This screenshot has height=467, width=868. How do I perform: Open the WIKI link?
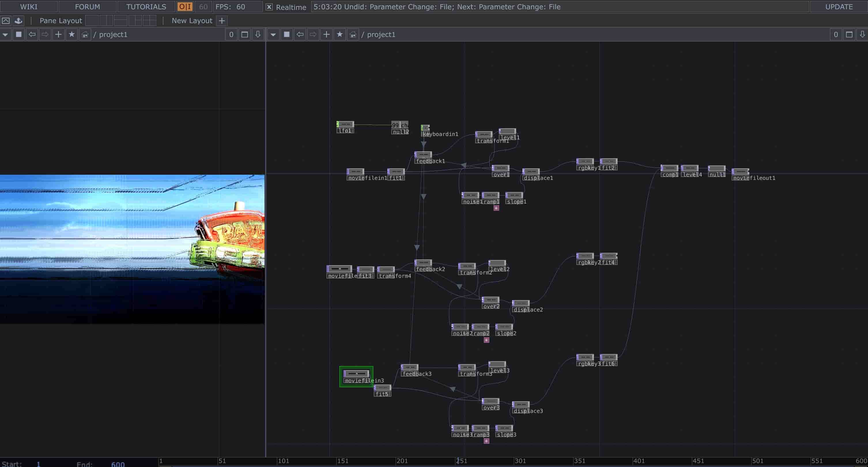(x=29, y=7)
